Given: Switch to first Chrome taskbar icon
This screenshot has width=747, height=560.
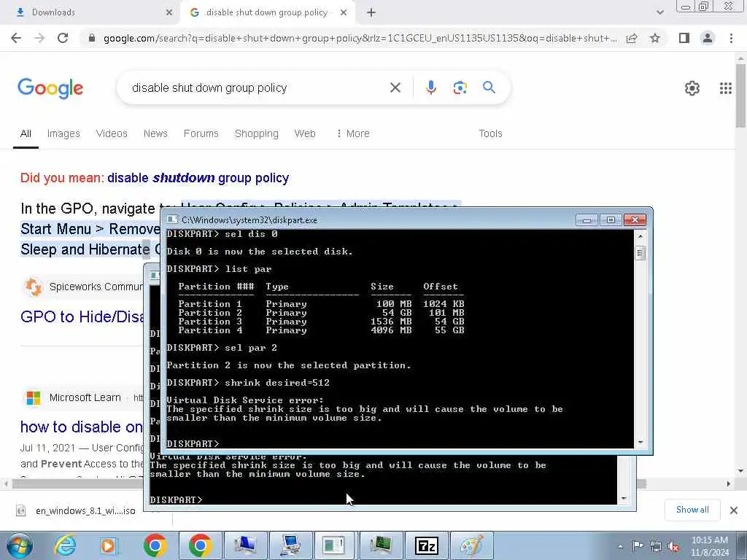Looking at the screenshot, I should [155, 545].
